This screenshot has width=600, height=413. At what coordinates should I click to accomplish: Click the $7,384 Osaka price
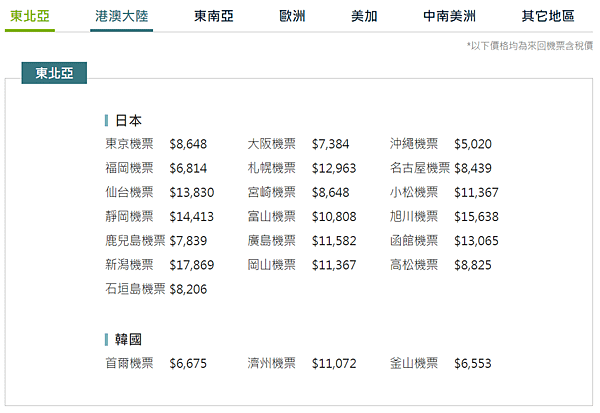tap(330, 144)
